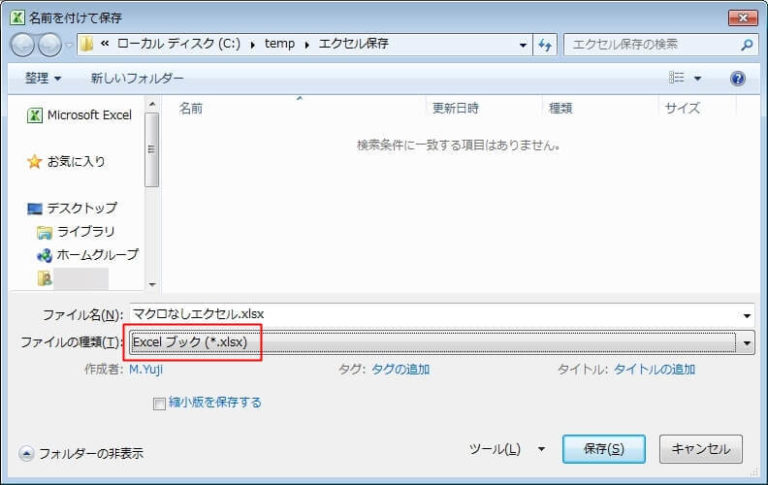The width and height of the screenshot is (768, 485).
Task: Click the ファイルの種類 dropdown arrow button
Action: point(746,342)
